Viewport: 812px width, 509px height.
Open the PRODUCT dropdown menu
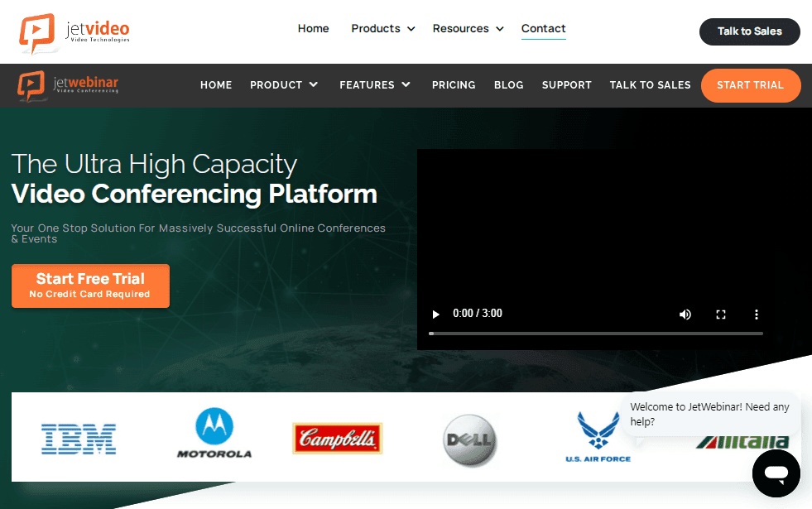pyautogui.click(x=284, y=85)
